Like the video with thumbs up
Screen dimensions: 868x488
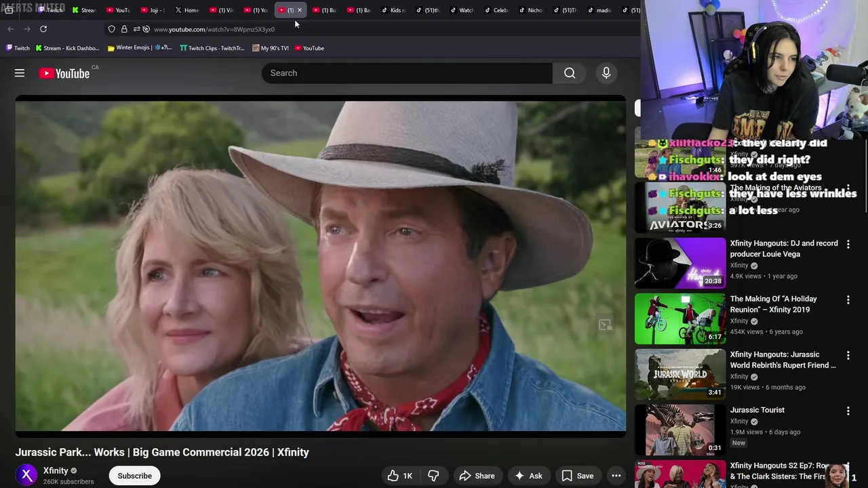click(x=400, y=476)
